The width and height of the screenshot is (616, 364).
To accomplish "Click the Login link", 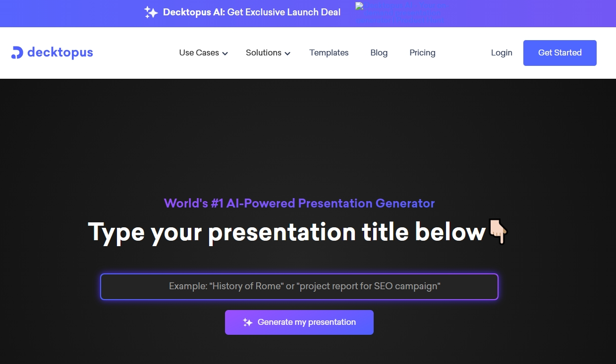I will click(x=502, y=53).
